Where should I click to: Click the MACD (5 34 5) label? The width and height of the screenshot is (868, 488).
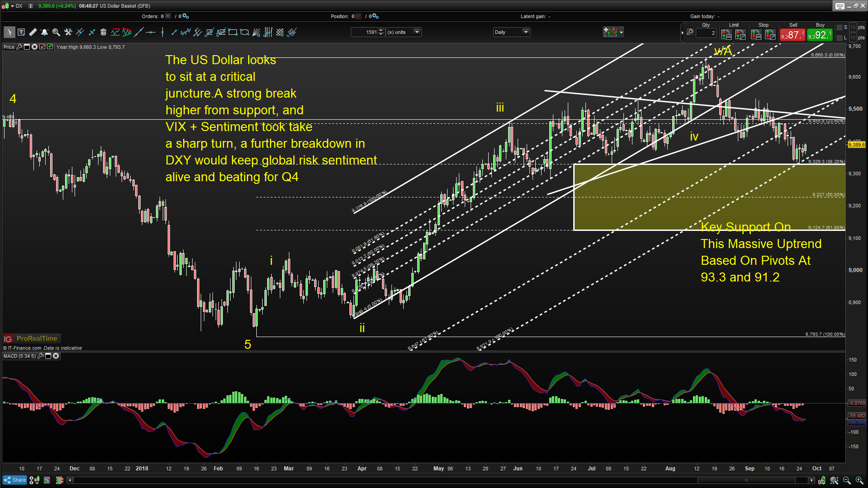click(x=19, y=356)
